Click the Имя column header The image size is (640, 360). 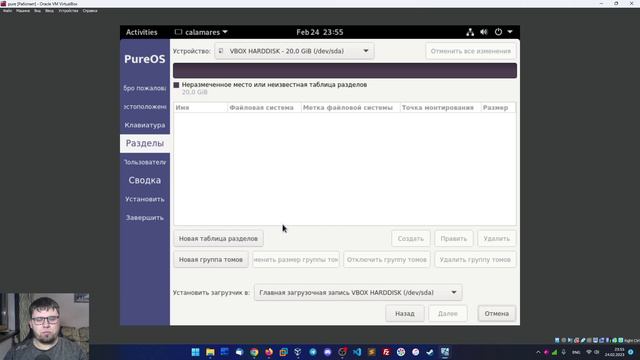[x=200, y=107]
